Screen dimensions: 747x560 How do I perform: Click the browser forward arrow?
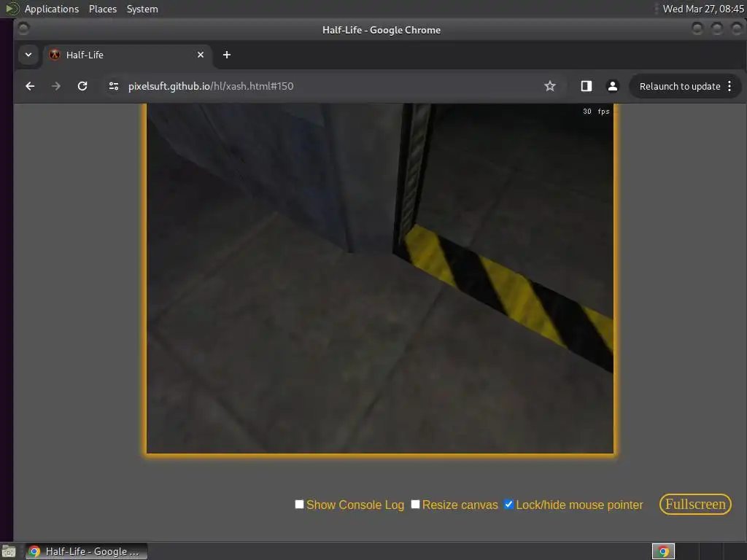(x=56, y=86)
